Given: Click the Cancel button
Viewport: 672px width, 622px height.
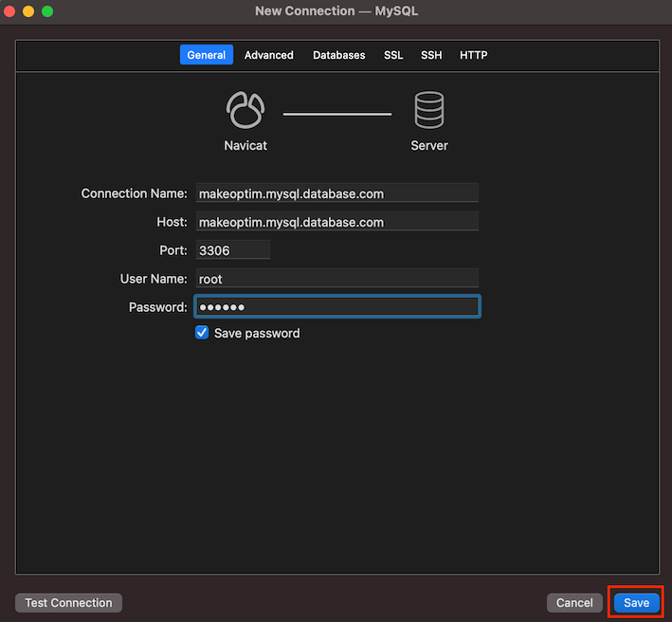Looking at the screenshot, I should (574, 603).
